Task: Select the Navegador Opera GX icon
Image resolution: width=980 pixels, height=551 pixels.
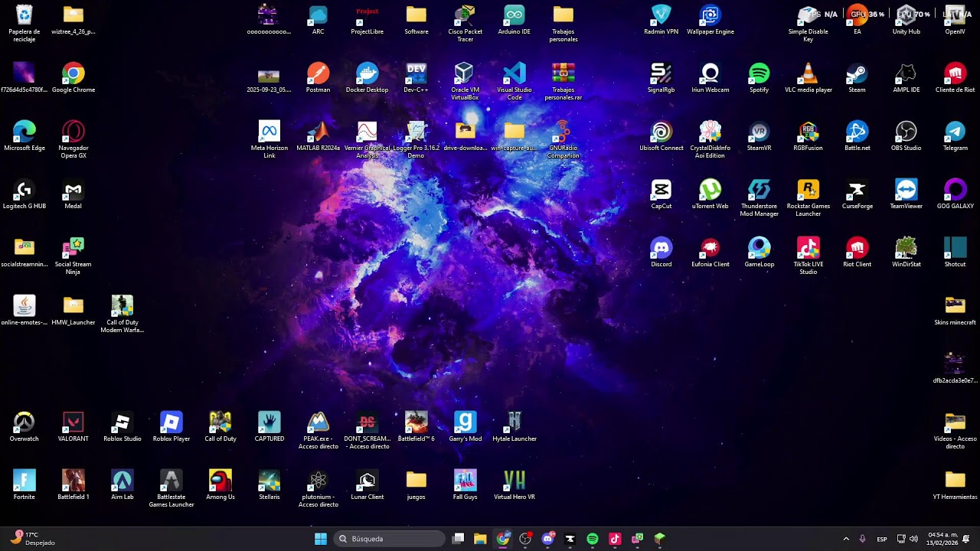Action: click(73, 132)
